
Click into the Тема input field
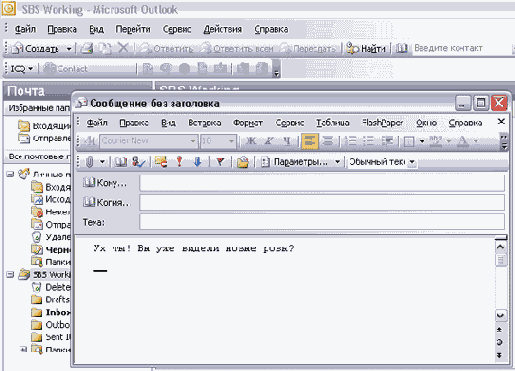tap(322, 222)
